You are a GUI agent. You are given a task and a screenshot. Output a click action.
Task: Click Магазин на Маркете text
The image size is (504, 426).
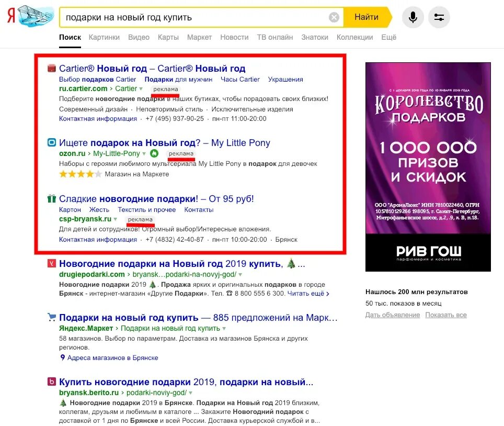click(x=137, y=174)
